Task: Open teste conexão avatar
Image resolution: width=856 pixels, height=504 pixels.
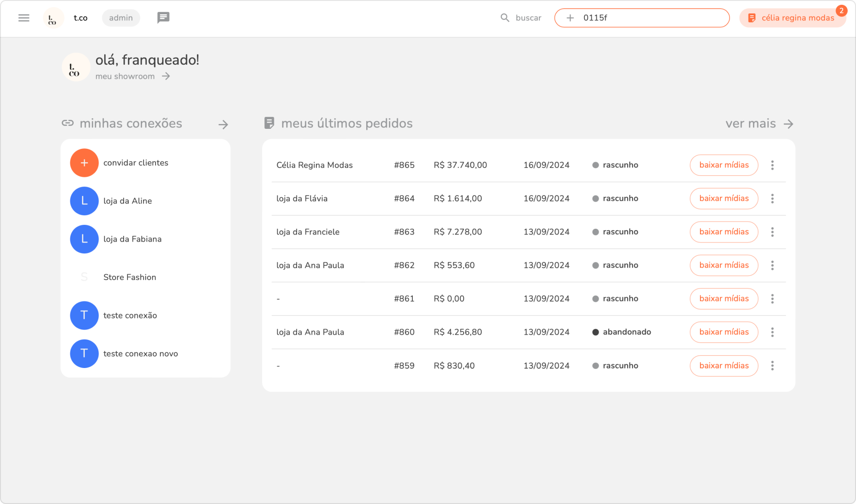Action: pyautogui.click(x=84, y=316)
